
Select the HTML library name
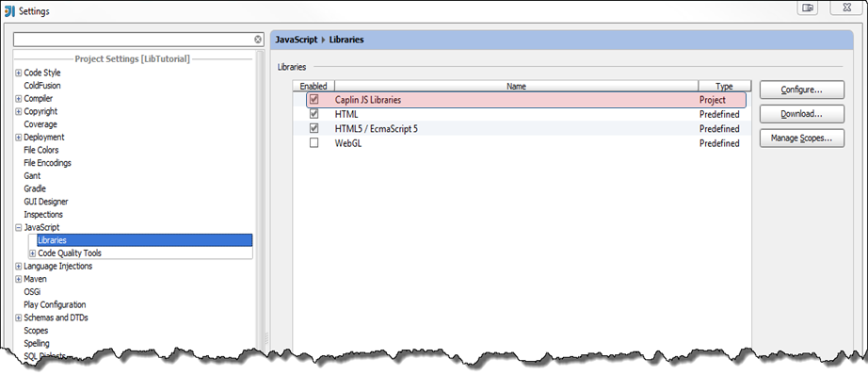[x=346, y=115]
